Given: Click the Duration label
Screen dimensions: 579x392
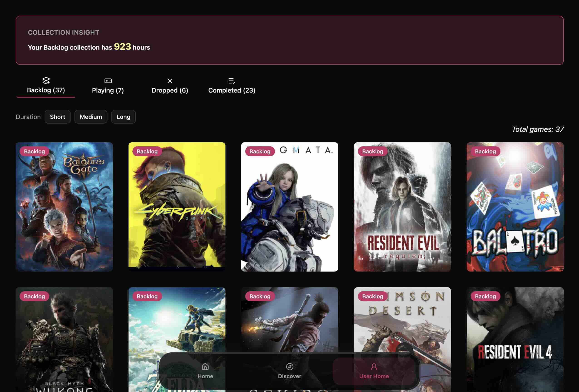Looking at the screenshot, I should [28, 117].
